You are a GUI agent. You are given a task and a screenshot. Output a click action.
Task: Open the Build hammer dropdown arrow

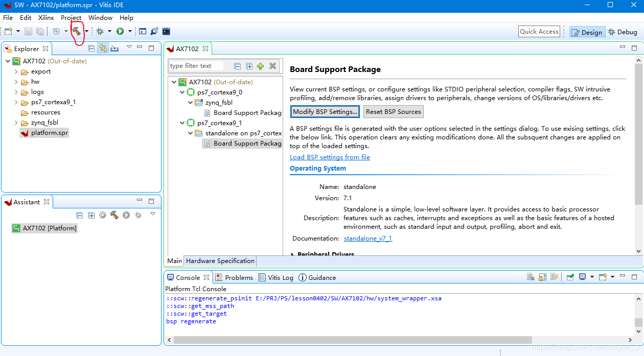tap(86, 31)
